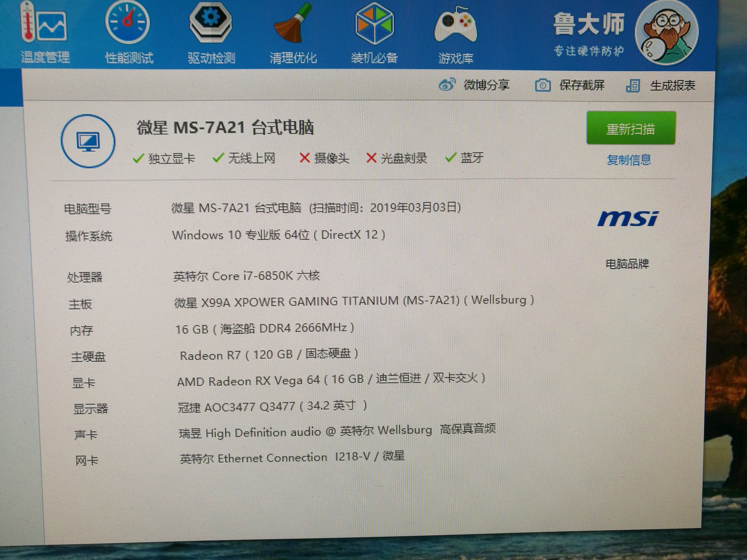Click the 主硬盘 row label
Image resolution: width=747 pixels, height=560 pixels.
89,357
